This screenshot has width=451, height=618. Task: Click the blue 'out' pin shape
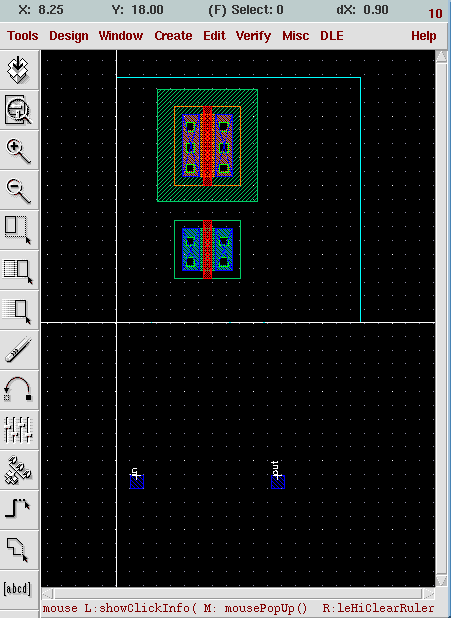tap(278, 482)
